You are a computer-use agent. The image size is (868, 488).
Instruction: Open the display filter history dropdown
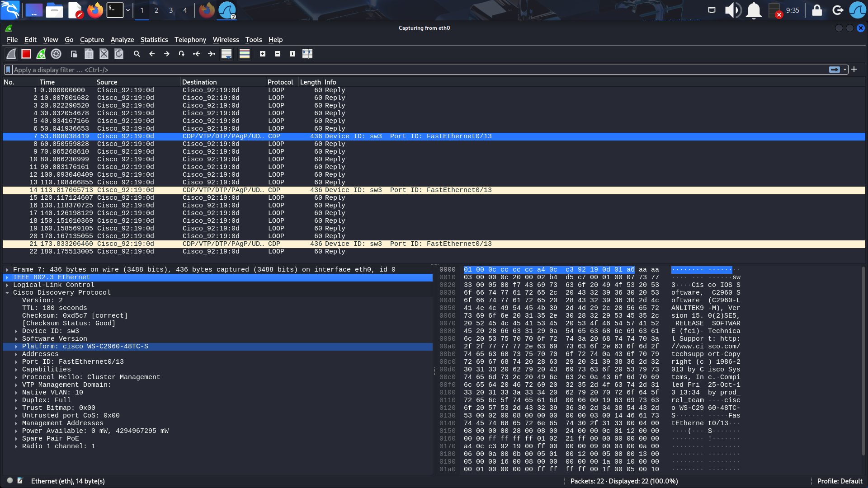845,70
